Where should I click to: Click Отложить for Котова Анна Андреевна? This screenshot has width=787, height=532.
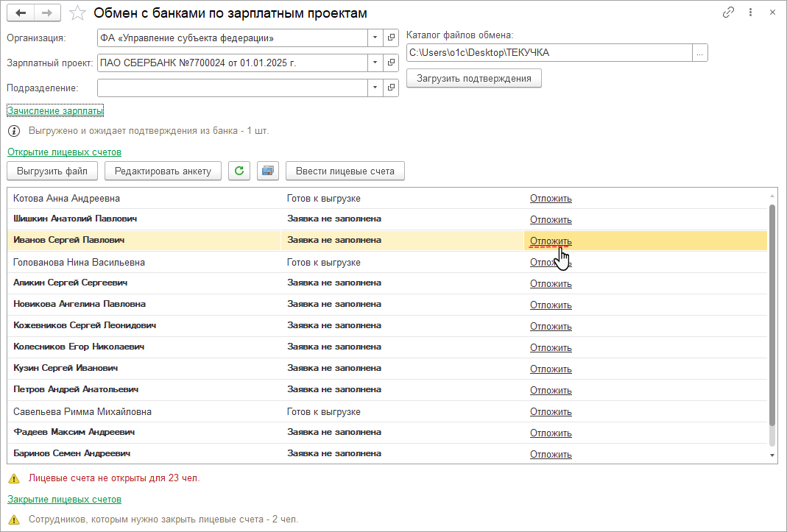click(551, 199)
